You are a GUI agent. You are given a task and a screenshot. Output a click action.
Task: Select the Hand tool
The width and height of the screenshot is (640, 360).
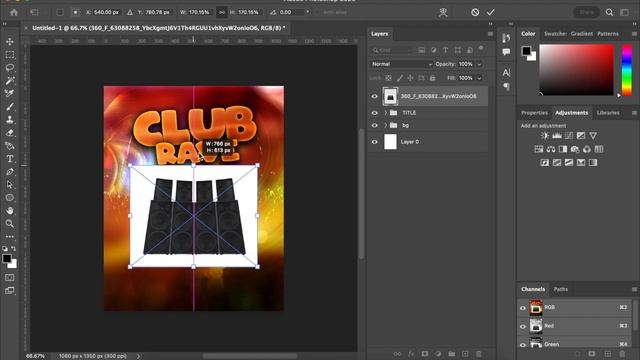pyautogui.click(x=10, y=211)
